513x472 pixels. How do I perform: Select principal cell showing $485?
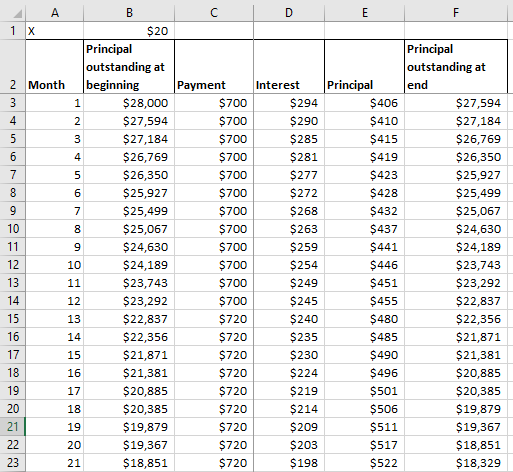[365, 337]
